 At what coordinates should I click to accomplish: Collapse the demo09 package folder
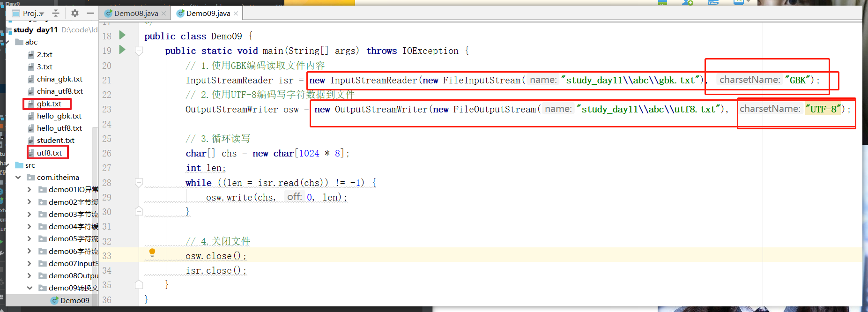(30, 288)
